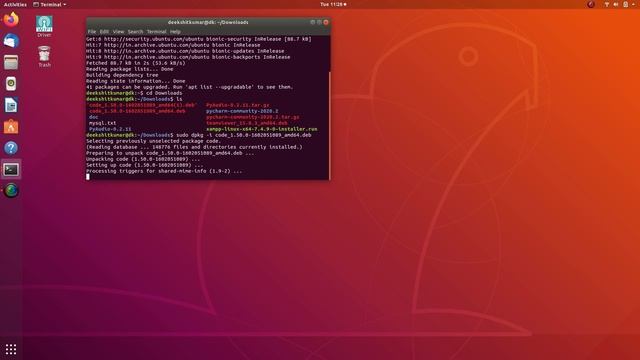Click the bionic-security InRelease line
The width and height of the screenshot is (640, 360).
pos(199,39)
